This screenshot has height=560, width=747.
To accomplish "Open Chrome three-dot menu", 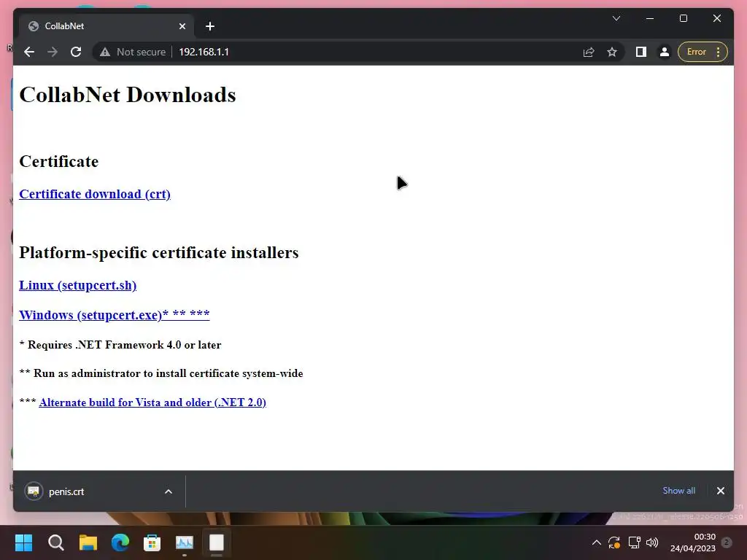I will [719, 52].
